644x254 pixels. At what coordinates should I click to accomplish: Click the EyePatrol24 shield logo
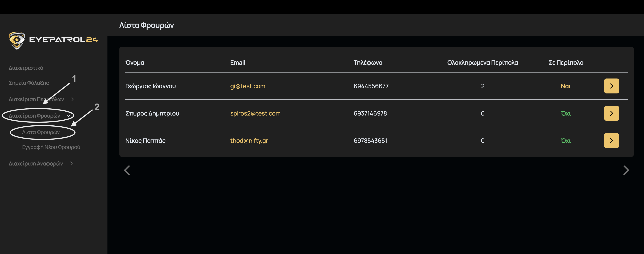[17, 40]
